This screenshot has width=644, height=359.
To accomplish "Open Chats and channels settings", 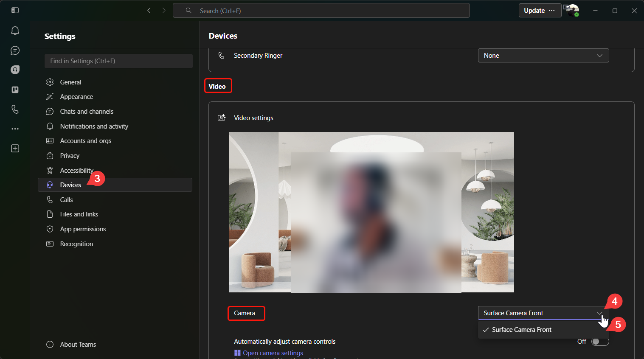I will coord(115,112).
